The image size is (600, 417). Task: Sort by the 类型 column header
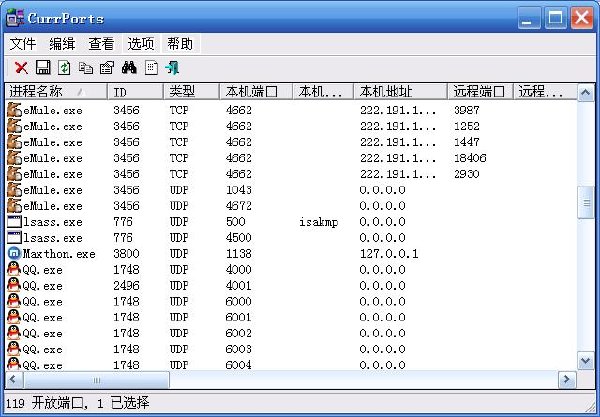(x=192, y=92)
